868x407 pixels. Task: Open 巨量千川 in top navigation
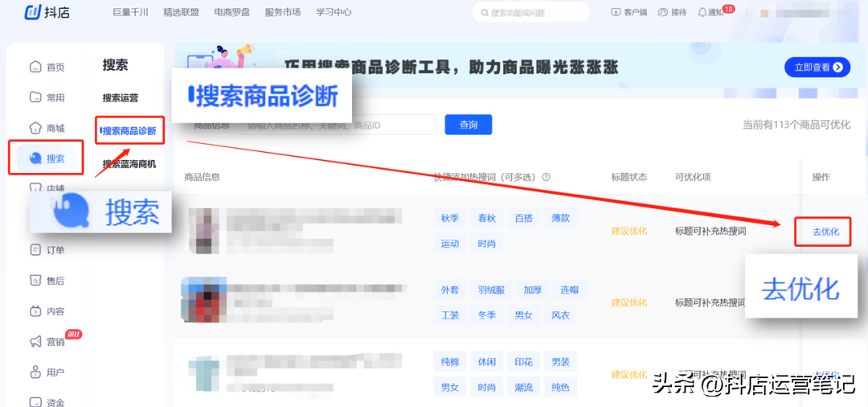(x=131, y=12)
